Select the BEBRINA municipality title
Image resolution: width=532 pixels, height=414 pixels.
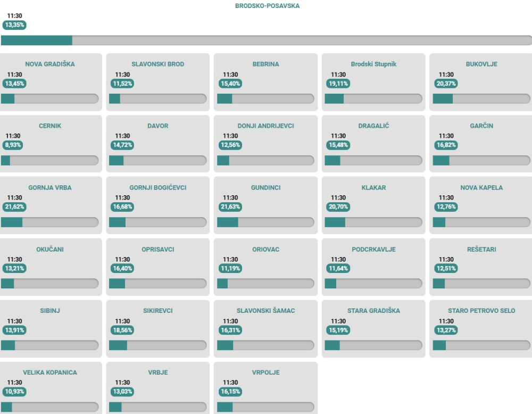(x=265, y=64)
